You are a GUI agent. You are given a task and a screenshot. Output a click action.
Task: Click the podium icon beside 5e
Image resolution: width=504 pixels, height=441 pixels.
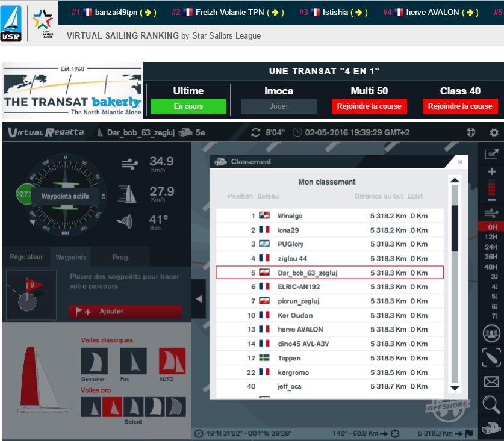pyautogui.click(x=185, y=132)
